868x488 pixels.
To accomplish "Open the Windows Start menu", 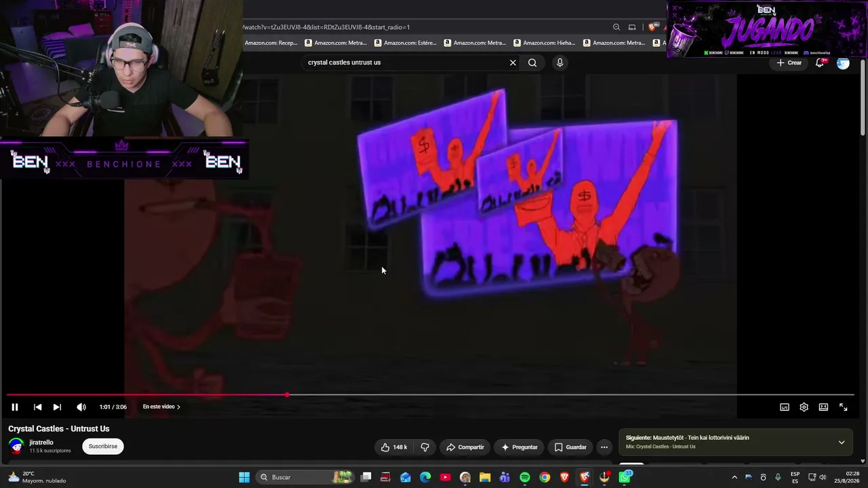I will pos(244,477).
